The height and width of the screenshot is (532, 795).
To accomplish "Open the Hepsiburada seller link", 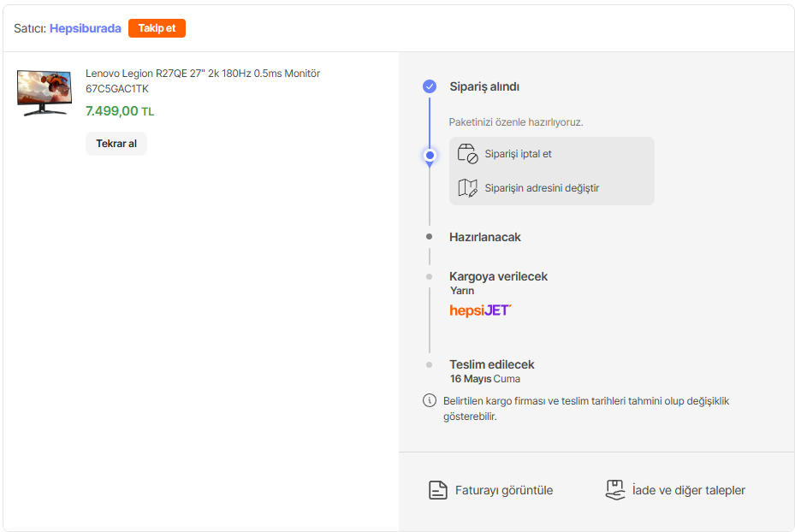I will point(86,28).
